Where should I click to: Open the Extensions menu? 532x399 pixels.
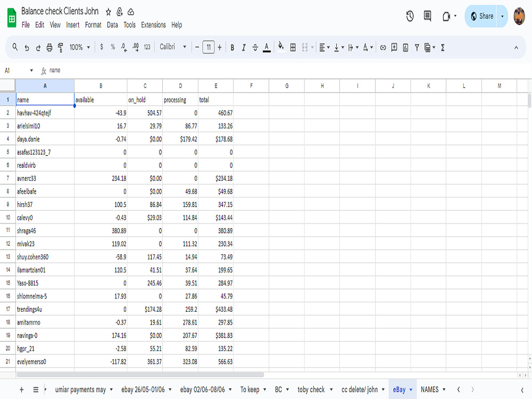click(153, 25)
